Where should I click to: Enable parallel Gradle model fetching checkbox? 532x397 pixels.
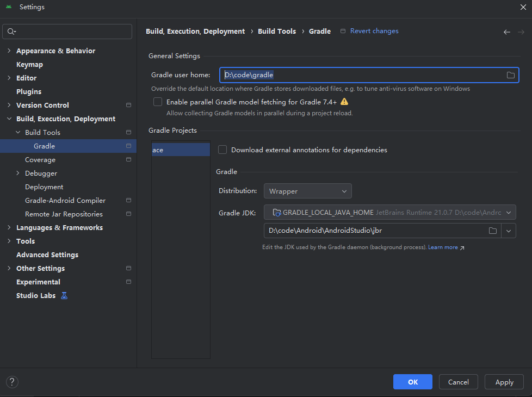click(158, 102)
